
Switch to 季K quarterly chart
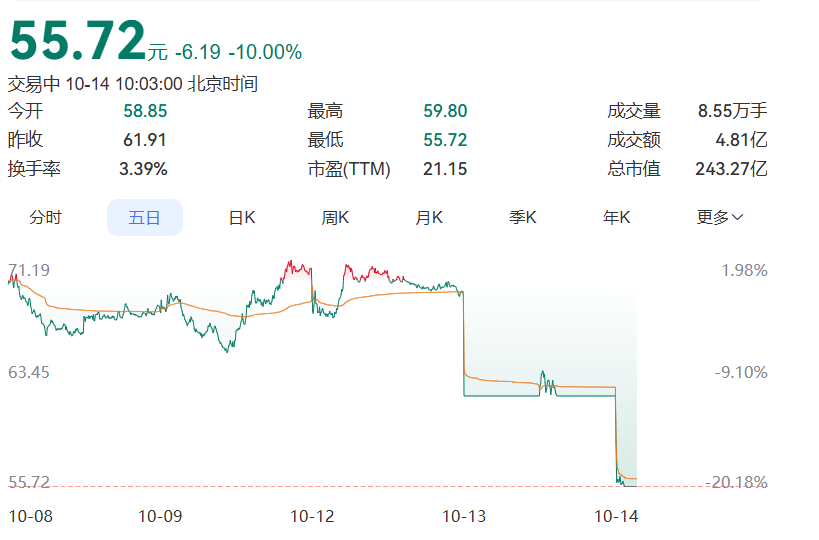click(522, 217)
